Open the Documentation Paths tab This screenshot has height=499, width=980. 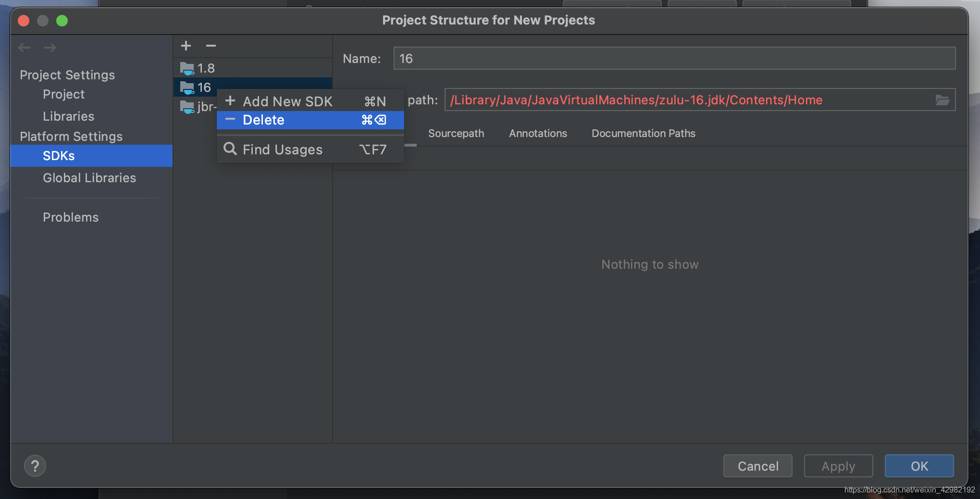tap(643, 133)
